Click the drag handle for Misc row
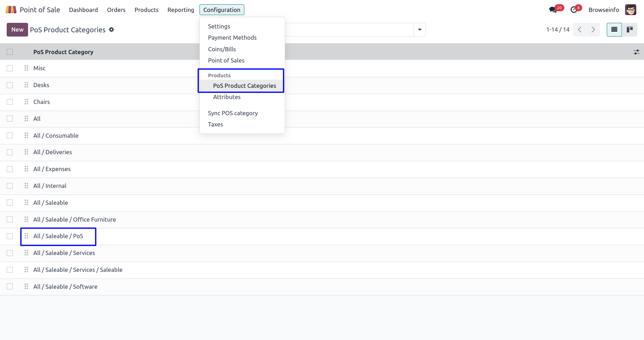The image size is (644, 340). pos(26,68)
